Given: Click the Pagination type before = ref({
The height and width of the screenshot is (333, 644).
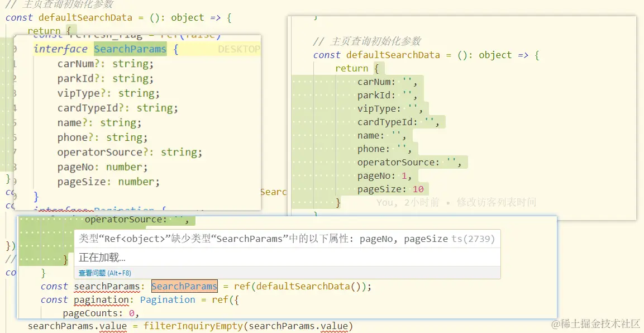Looking at the screenshot, I should coord(168,299).
